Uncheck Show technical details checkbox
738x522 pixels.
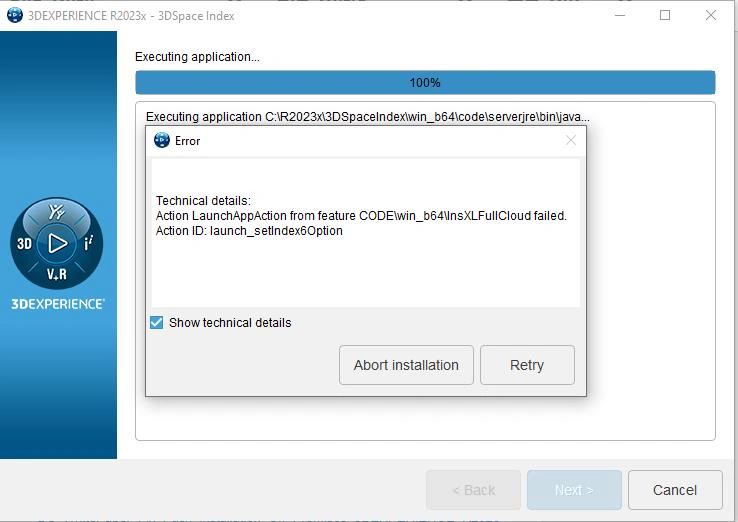click(x=156, y=322)
